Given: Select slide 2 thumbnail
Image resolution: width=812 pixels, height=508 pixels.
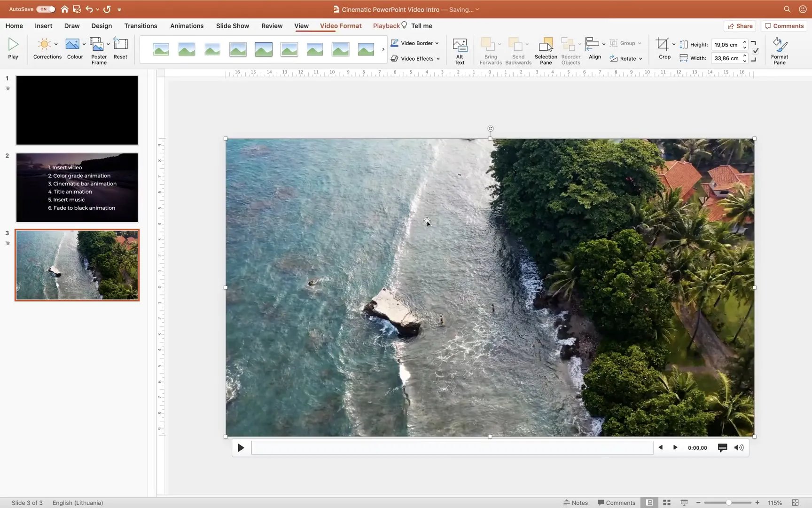Looking at the screenshot, I should pyautogui.click(x=77, y=187).
